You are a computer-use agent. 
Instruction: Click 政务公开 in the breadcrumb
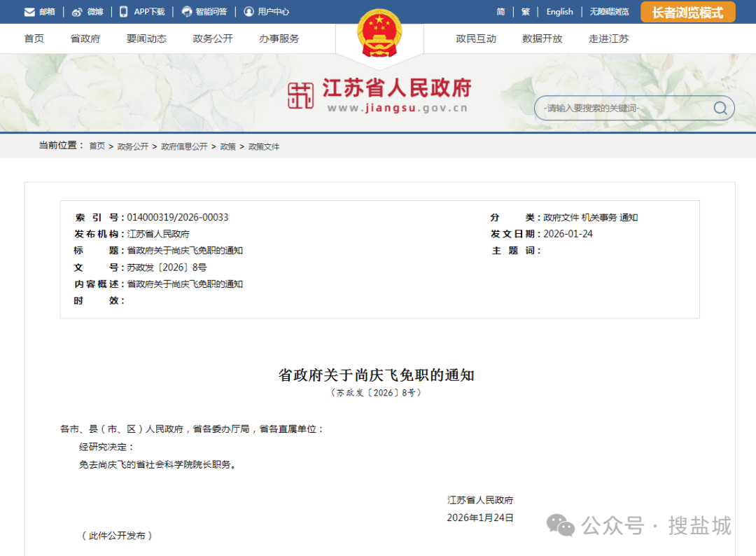(x=133, y=146)
